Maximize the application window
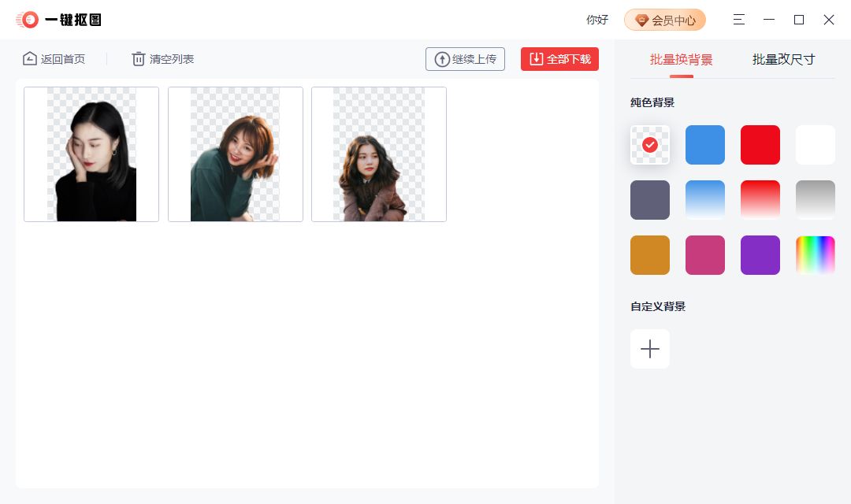This screenshot has height=504, width=851. click(x=799, y=20)
